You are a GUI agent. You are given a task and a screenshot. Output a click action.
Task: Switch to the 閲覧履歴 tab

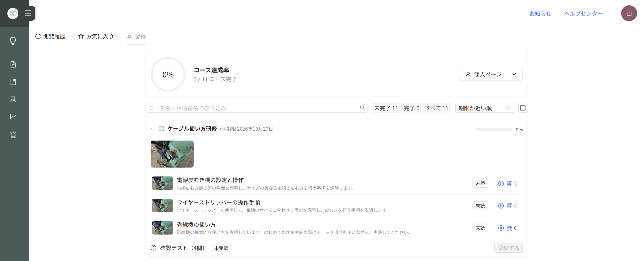click(x=50, y=36)
